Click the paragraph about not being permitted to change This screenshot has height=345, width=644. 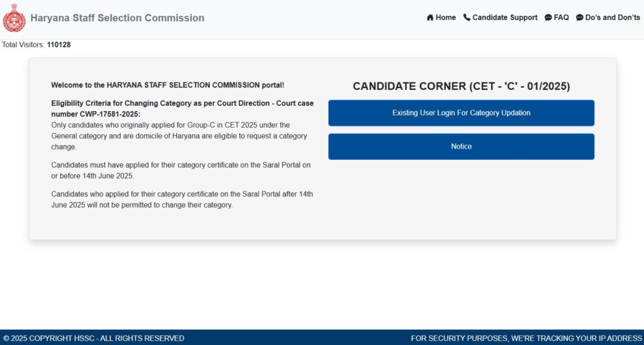tap(182, 199)
